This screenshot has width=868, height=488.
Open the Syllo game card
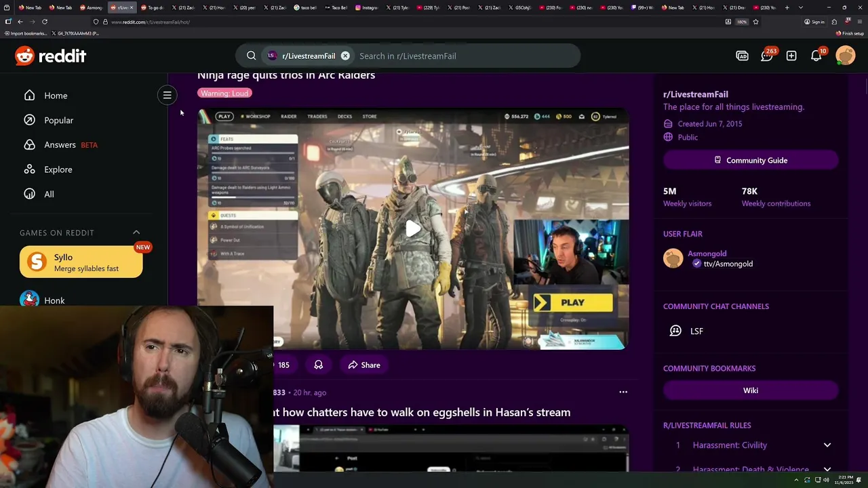[x=81, y=262]
